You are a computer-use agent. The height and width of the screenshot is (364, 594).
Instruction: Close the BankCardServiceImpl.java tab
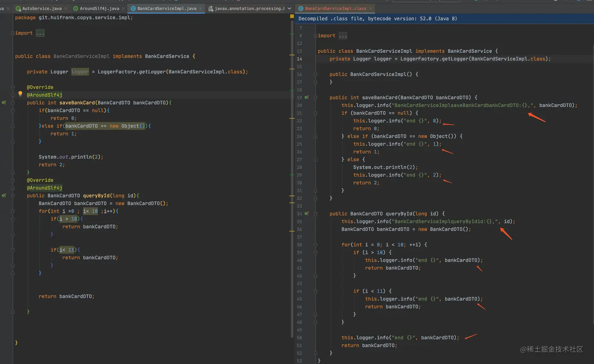pyautogui.click(x=200, y=8)
